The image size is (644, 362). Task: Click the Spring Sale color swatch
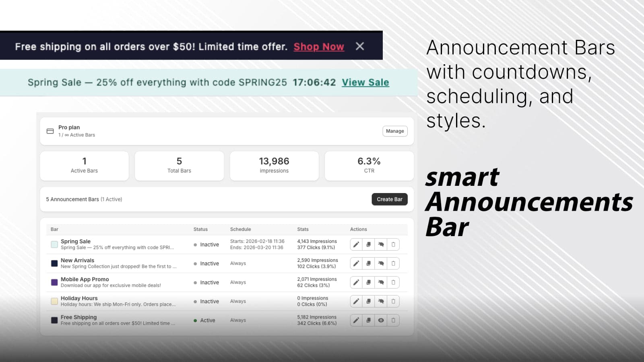pyautogui.click(x=54, y=245)
